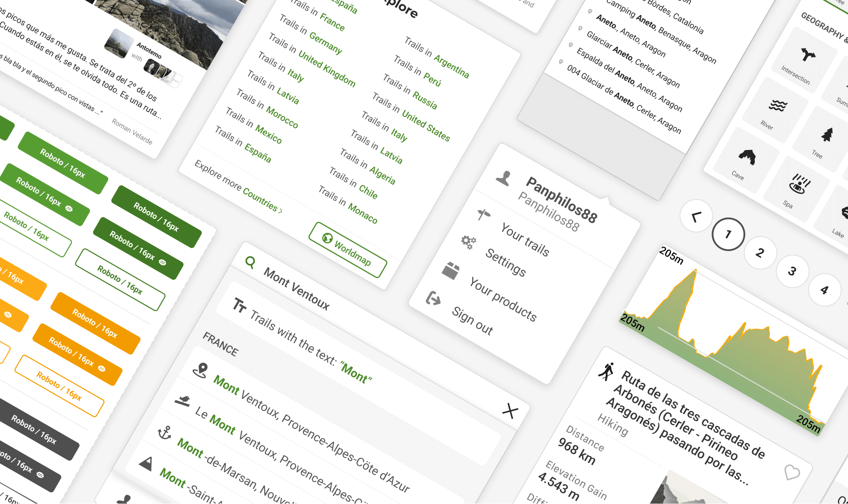The width and height of the screenshot is (848, 504).
Task: Open Settings from the user menu
Action: pyautogui.click(x=506, y=262)
